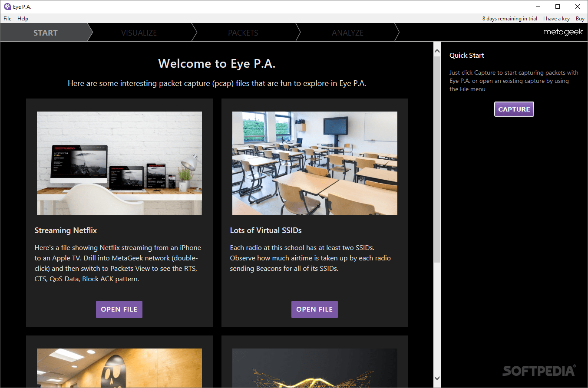Close the Eye P.A. window
The width and height of the screenshot is (588, 388).
[578, 7]
